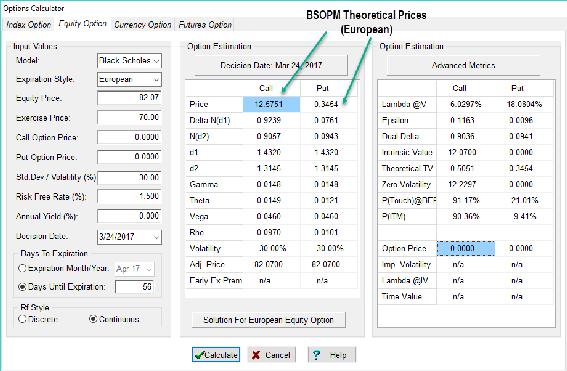The image size is (567, 371).
Task: Click the Call Option Price input field
Action: pyautogui.click(x=129, y=137)
